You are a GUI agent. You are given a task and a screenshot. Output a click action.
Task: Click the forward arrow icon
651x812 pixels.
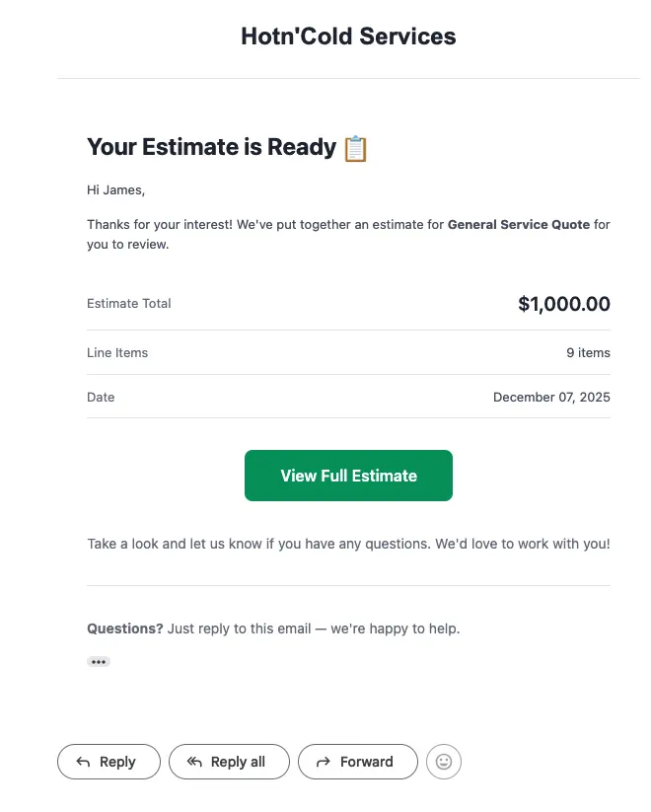[x=323, y=761]
